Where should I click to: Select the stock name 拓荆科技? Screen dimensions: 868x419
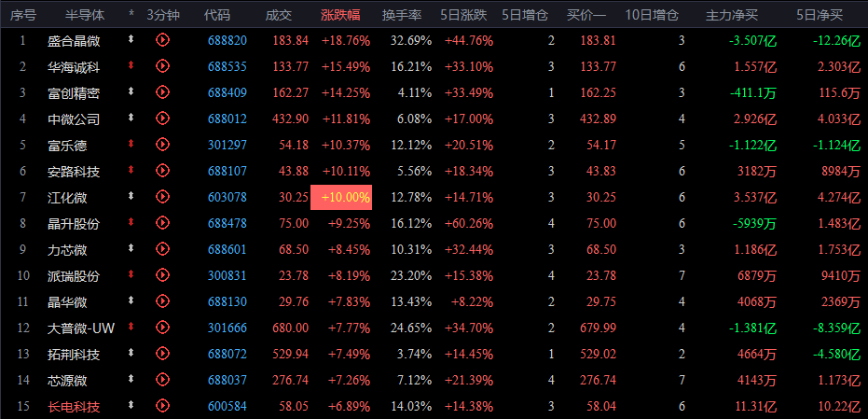click(x=74, y=355)
